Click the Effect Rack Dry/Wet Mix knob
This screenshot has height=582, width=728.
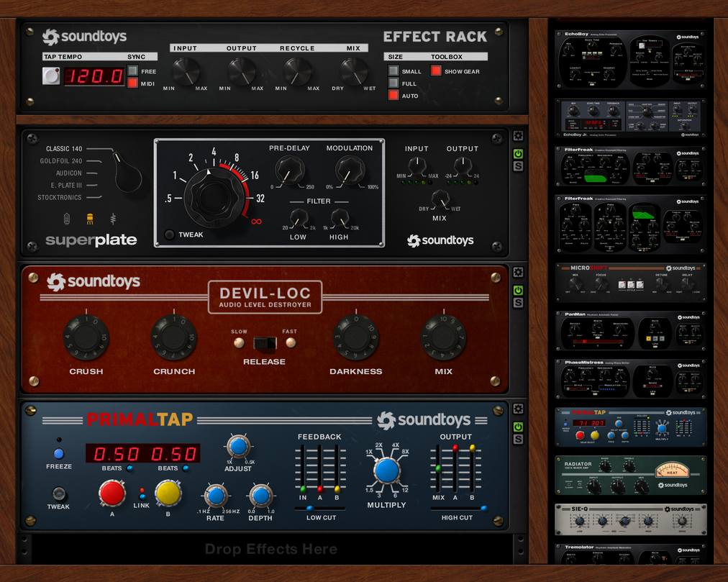[x=354, y=71]
